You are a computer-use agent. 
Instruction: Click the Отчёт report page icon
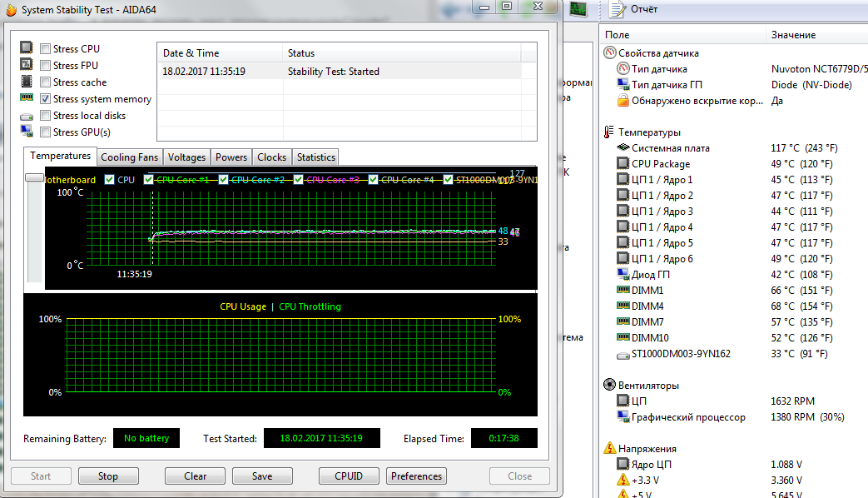[x=618, y=9]
